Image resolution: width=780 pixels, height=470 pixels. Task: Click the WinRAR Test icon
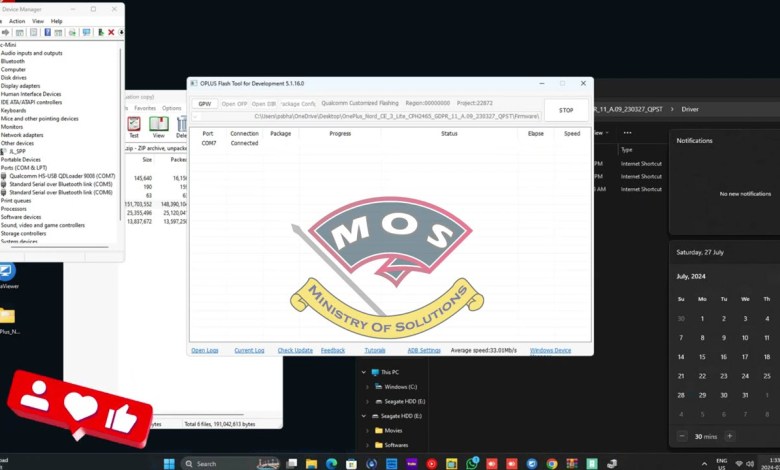coord(133,126)
